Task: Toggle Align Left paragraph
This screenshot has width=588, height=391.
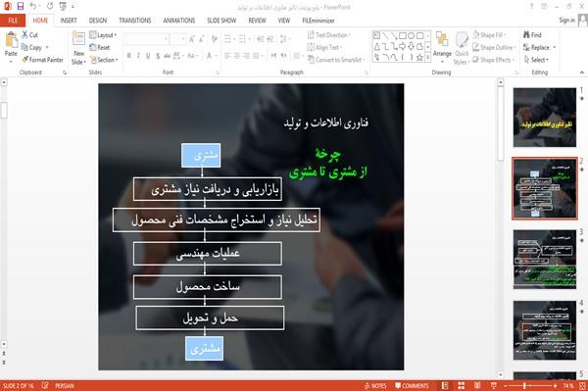Action: click(227, 56)
